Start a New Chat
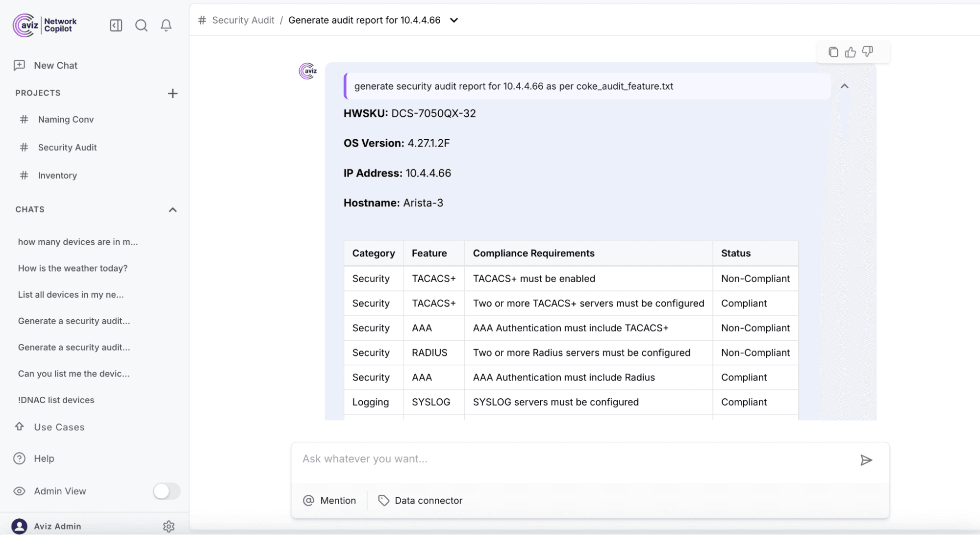Screen dimensions: 980x535 [x=55, y=65]
